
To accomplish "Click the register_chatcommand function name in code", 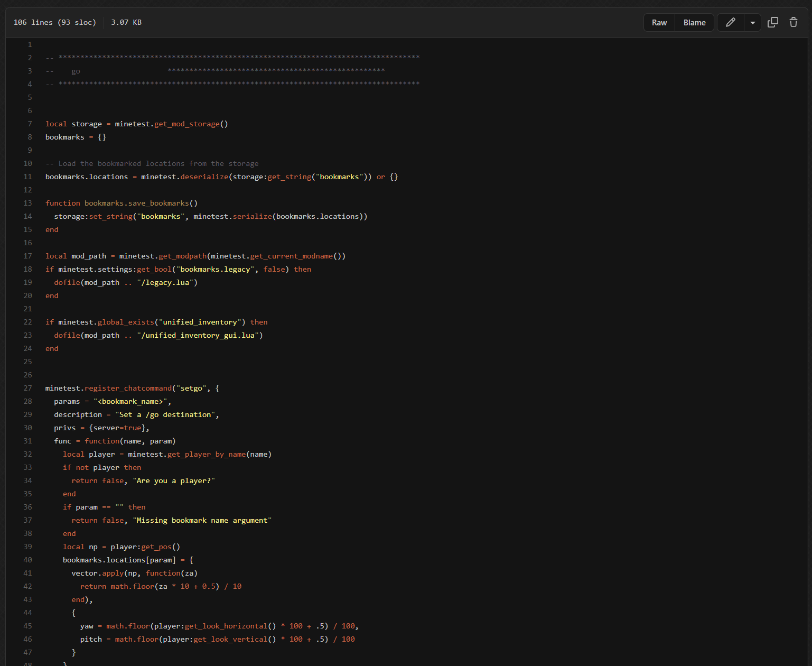I will (128, 388).
